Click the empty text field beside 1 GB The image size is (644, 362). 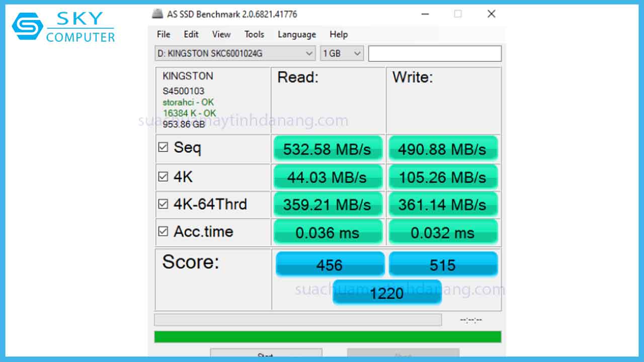(x=435, y=53)
